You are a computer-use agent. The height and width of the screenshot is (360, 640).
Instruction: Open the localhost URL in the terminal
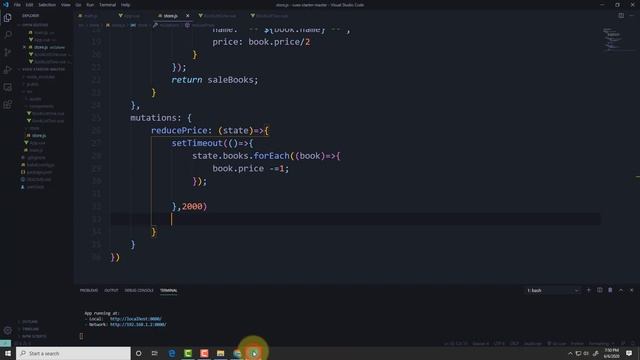click(136, 319)
